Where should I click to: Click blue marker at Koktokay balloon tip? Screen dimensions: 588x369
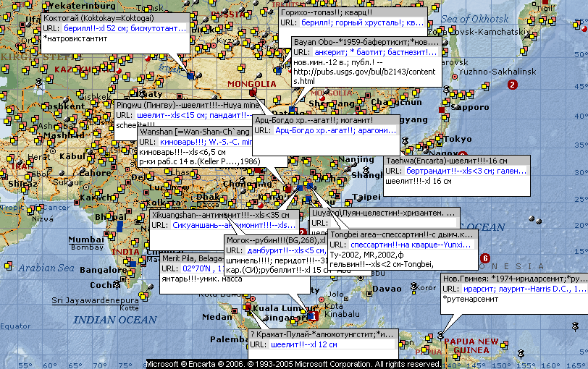tap(191, 76)
